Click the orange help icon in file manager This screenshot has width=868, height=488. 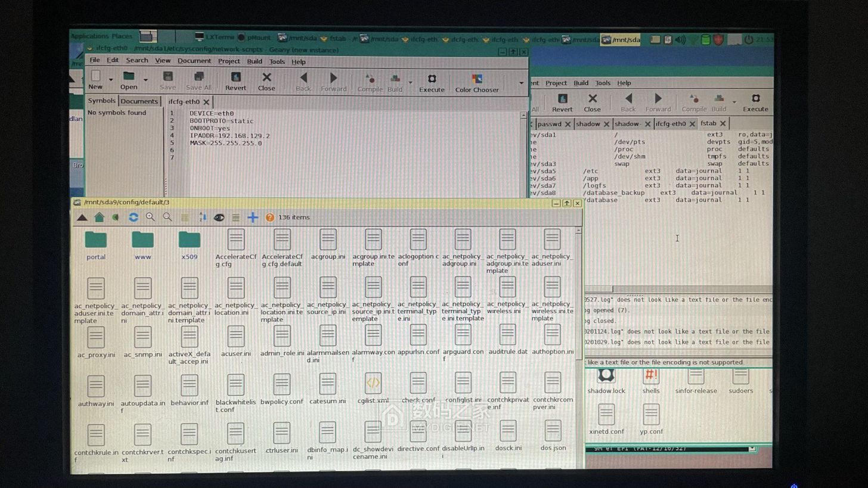tap(269, 217)
